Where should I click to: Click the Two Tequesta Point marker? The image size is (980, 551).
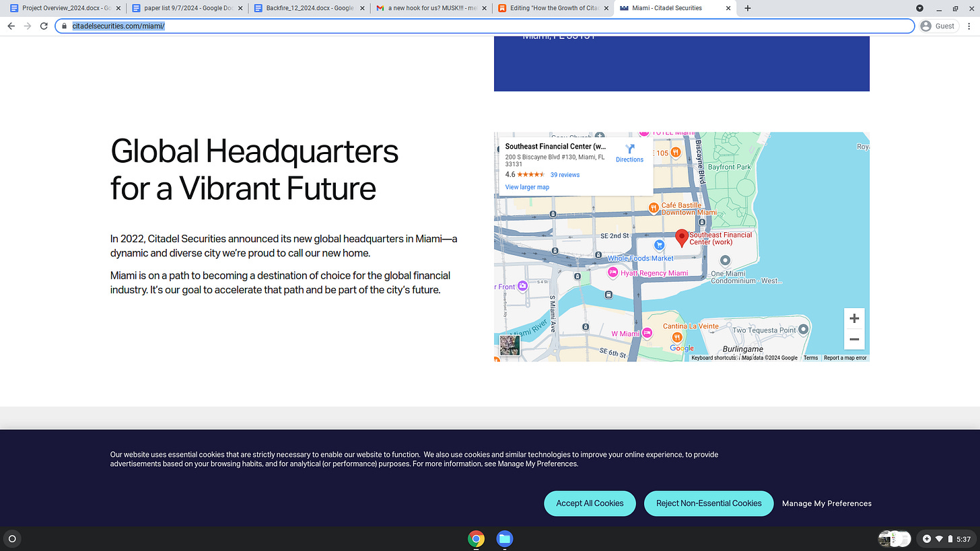(x=803, y=330)
